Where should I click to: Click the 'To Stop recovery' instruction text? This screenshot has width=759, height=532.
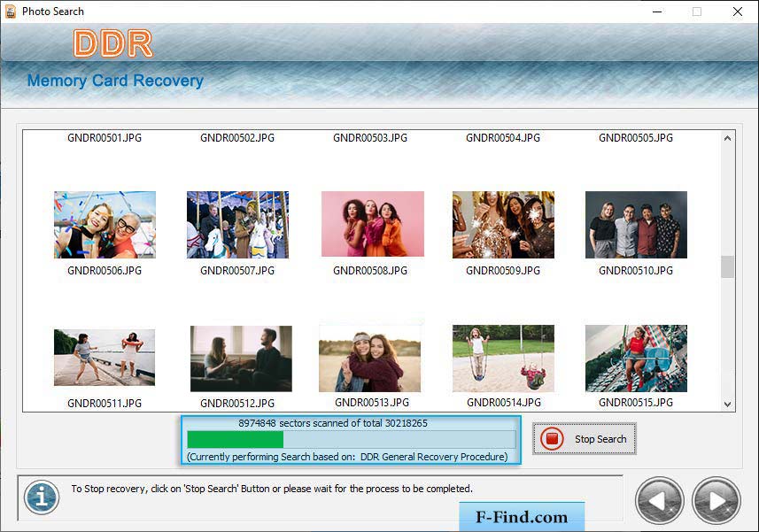point(272,489)
